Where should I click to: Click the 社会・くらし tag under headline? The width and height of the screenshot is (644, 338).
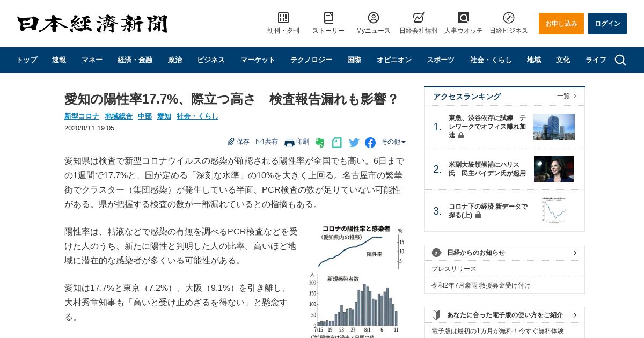pyautogui.click(x=197, y=116)
